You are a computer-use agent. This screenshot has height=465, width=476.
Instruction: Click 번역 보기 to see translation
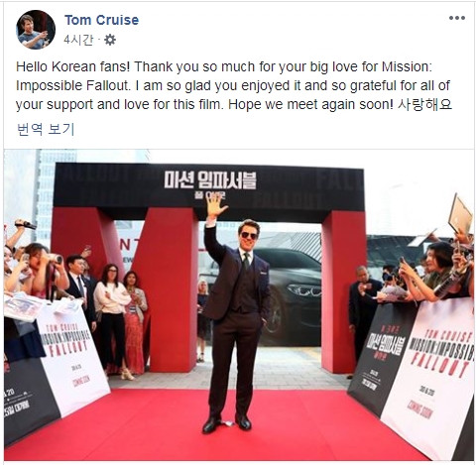point(46,129)
